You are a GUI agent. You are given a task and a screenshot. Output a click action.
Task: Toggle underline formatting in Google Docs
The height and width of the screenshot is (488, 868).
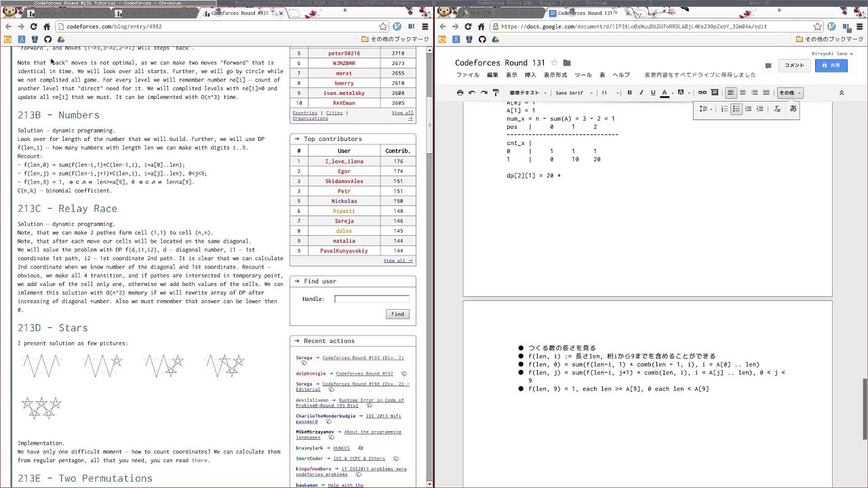(x=653, y=93)
